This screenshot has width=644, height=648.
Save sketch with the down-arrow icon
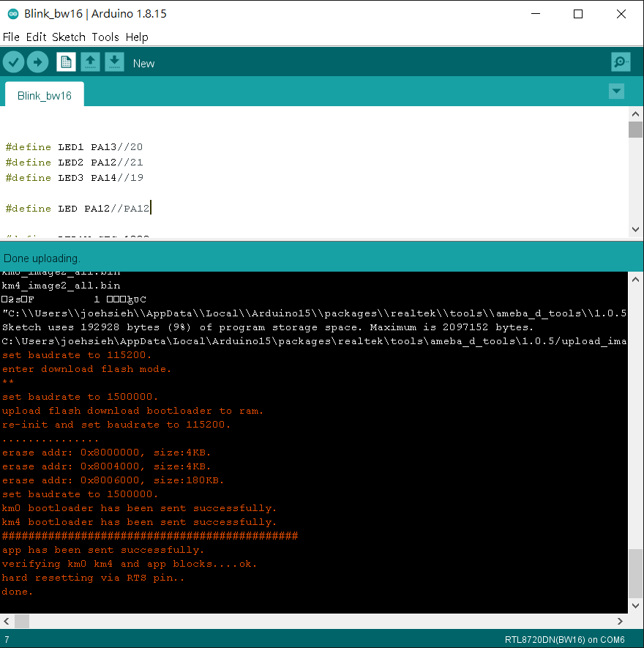(x=114, y=62)
